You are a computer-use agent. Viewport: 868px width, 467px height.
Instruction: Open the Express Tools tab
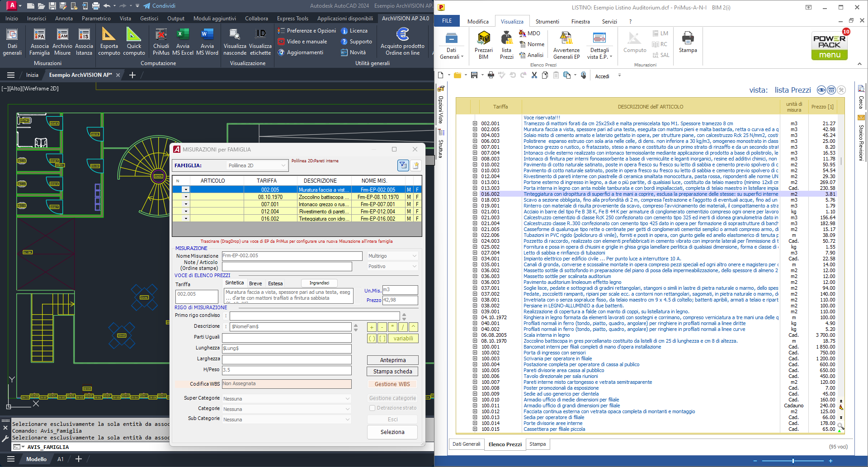(x=292, y=19)
